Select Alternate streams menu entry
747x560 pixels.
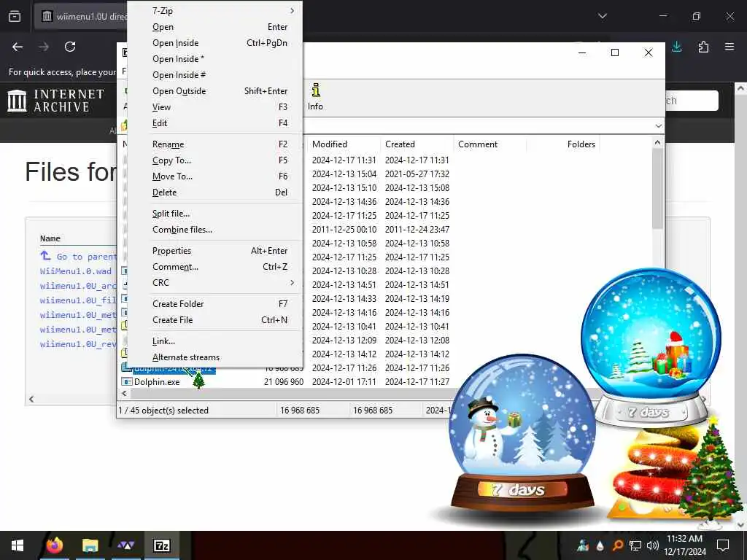[215, 357]
